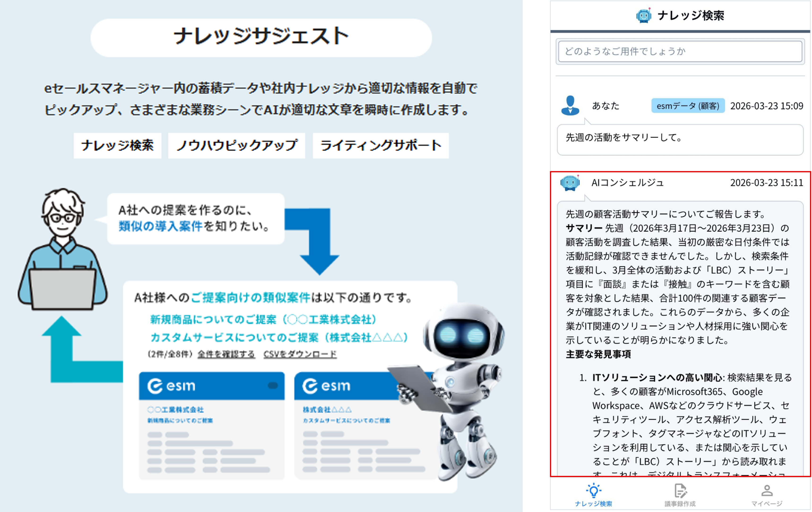
Task: Open the マイページ person icon
Action: click(x=767, y=491)
